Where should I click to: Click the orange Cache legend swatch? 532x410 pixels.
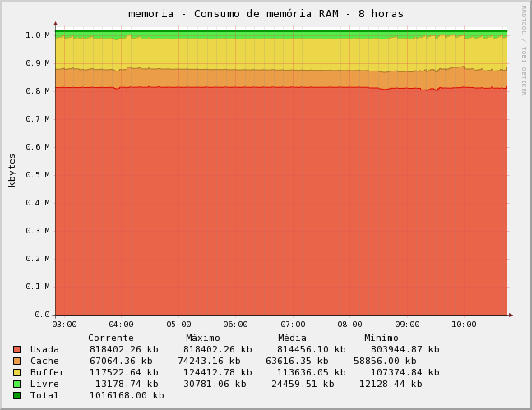click(x=16, y=362)
